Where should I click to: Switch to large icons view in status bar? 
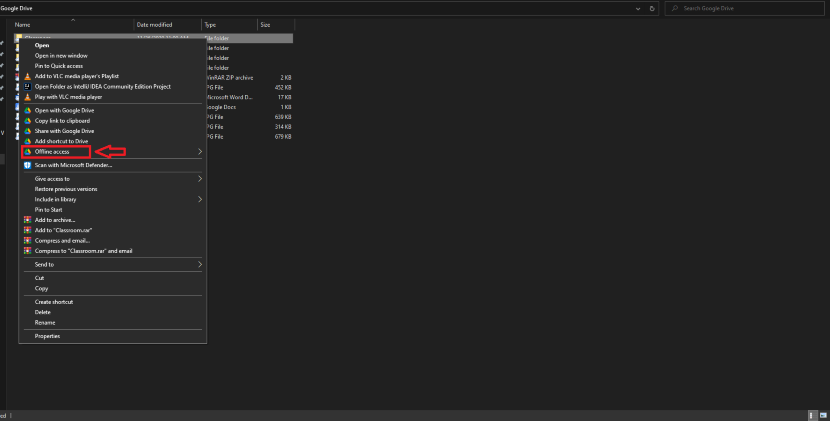(823, 416)
